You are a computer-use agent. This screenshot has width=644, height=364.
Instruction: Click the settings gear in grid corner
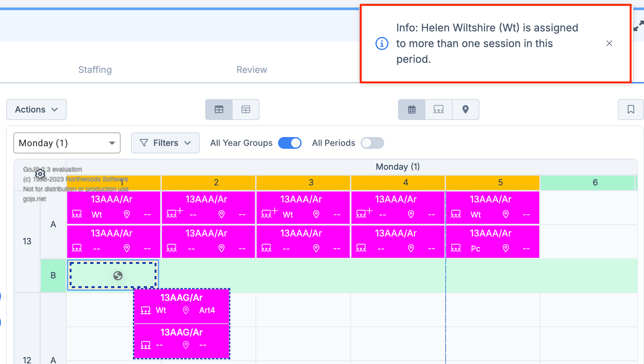40,174
